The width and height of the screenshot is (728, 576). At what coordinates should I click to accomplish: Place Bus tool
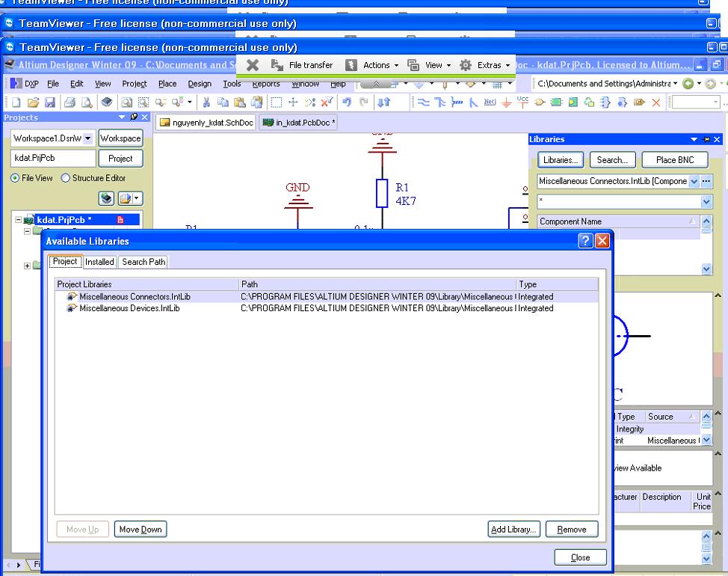click(439, 102)
